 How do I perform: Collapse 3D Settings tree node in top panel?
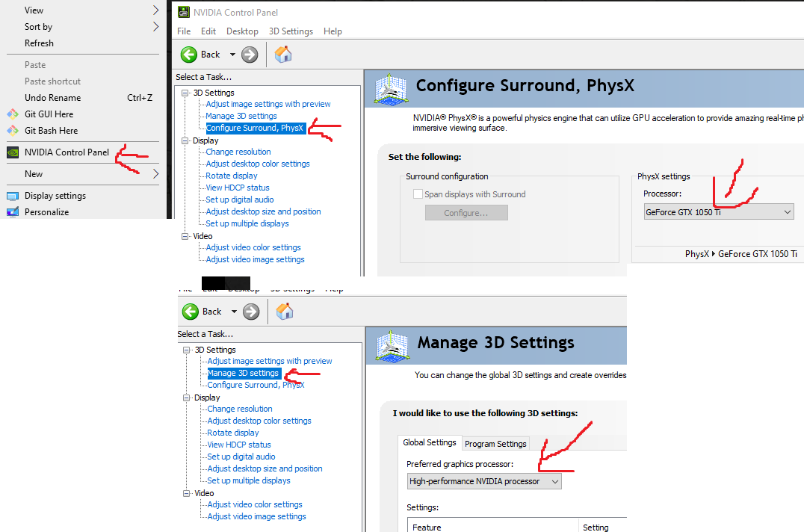[x=185, y=93]
